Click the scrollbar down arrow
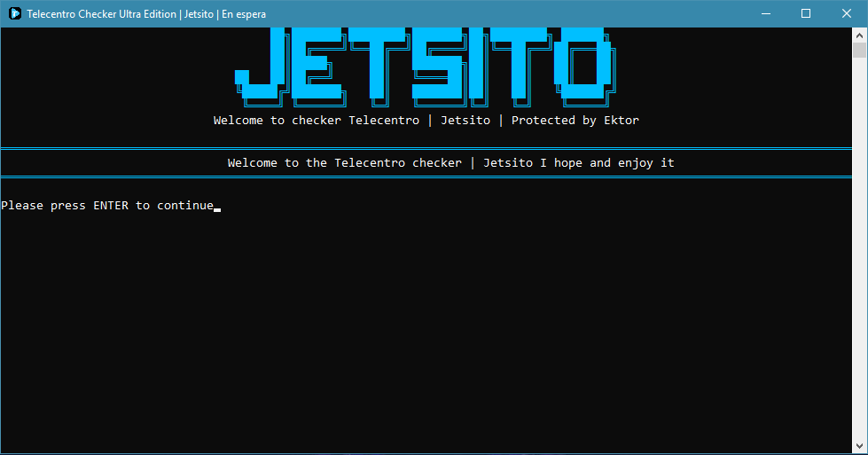The image size is (868, 455). click(859, 446)
